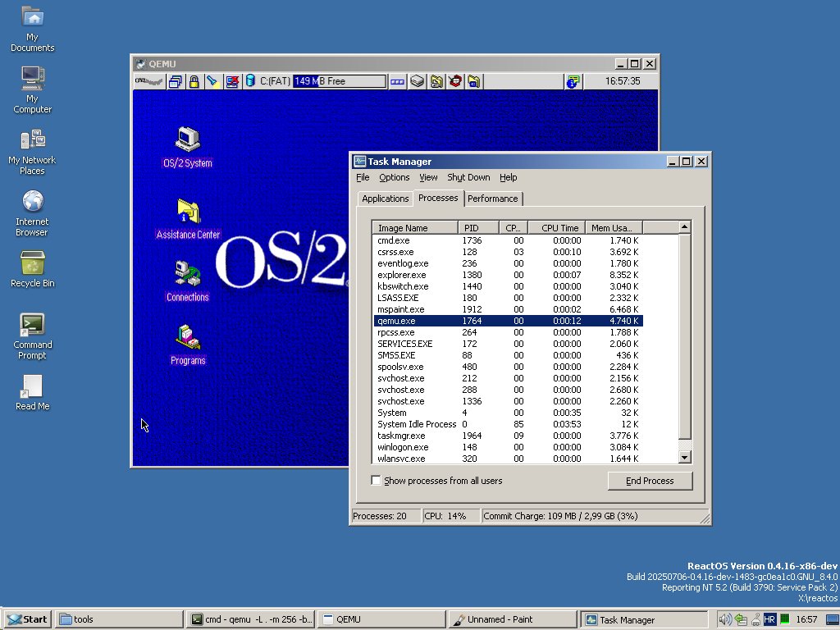
Task: Switch to the Unnamed - Paint taskbar button
Action: point(513,619)
